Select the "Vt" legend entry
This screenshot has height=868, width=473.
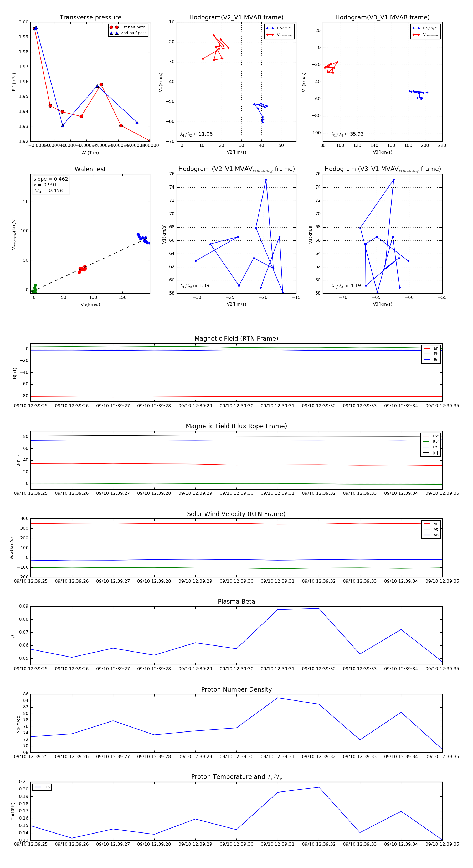(x=431, y=529)
